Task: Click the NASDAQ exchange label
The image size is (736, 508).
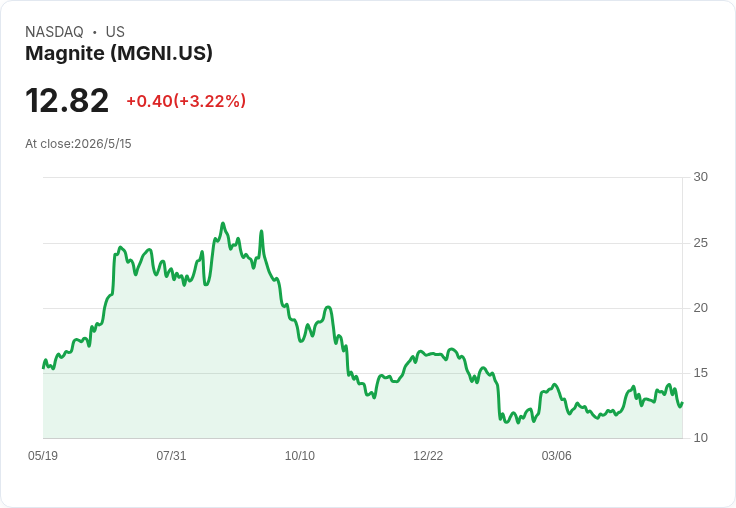Action: [x=54, y=32]
